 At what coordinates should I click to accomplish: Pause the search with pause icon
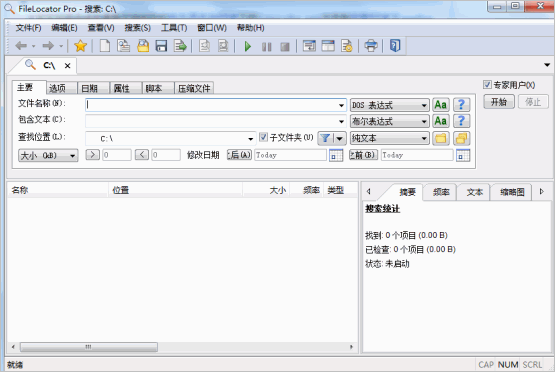click(x=267, y=46)
